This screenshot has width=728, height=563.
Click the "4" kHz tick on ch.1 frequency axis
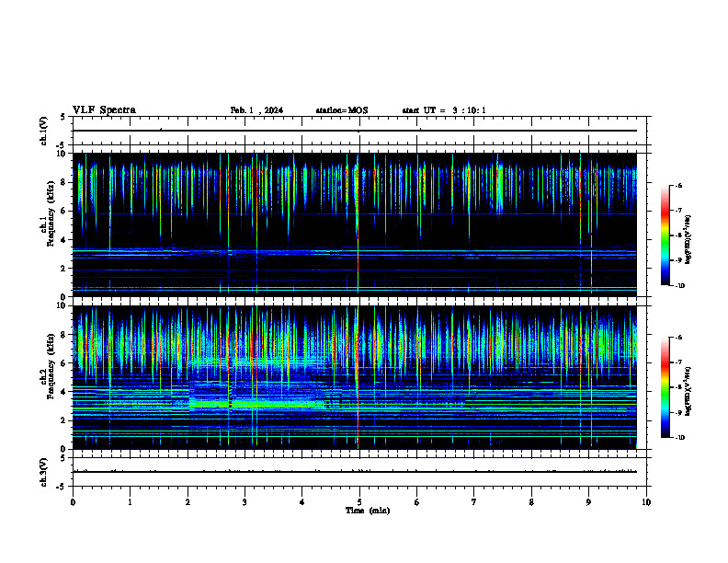point(63,240)
